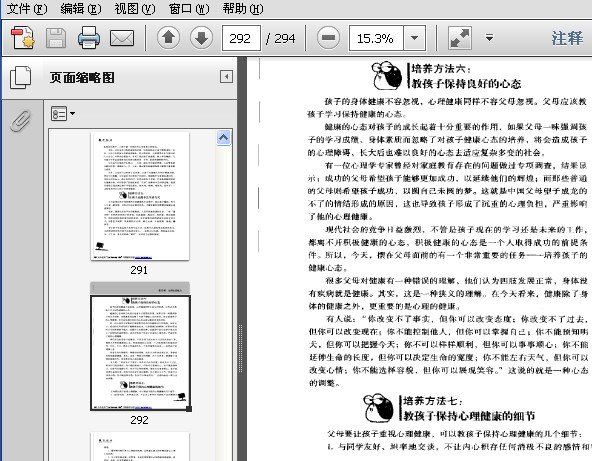Viewport: 592px width, 461px height.
Task: Click the total pages text / 294
Action: point(281,38)
